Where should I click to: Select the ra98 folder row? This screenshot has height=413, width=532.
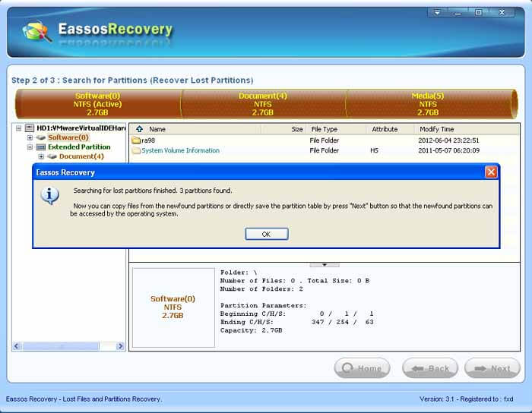(x=324, y=140)
